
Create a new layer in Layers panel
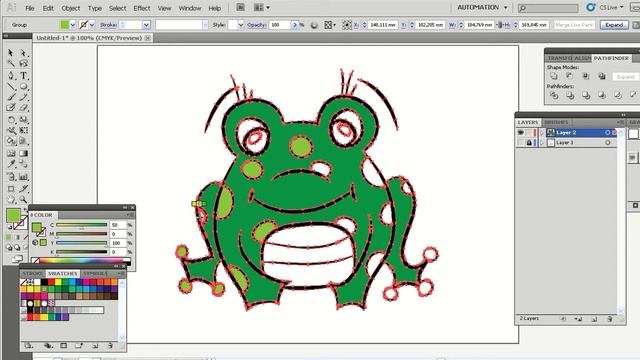tap(594, 319)
